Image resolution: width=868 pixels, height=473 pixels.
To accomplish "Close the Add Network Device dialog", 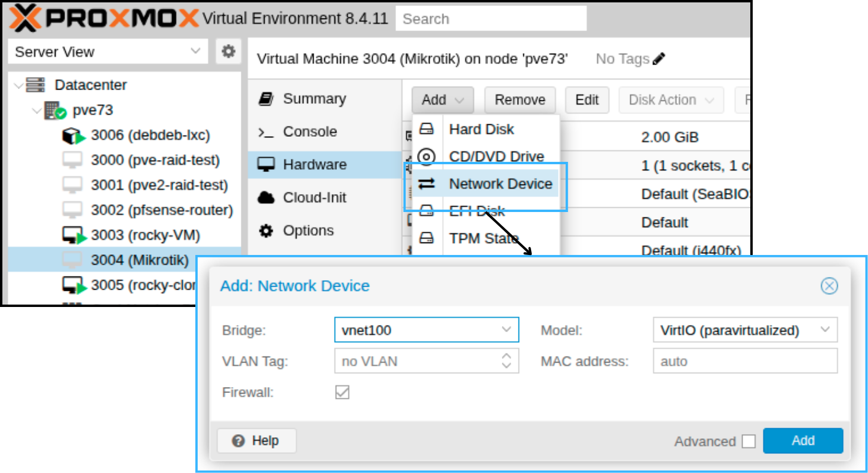I will coord(829,286).
